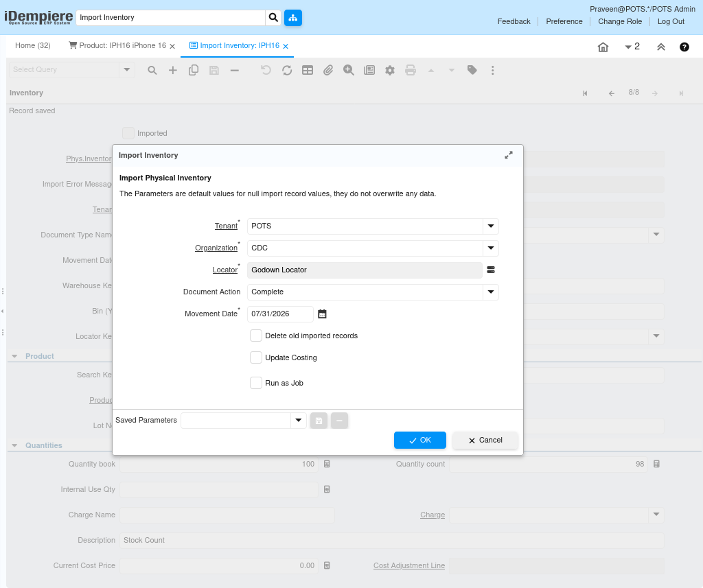Open Internal Use Qty calculator icon

(x=327, y=489)
